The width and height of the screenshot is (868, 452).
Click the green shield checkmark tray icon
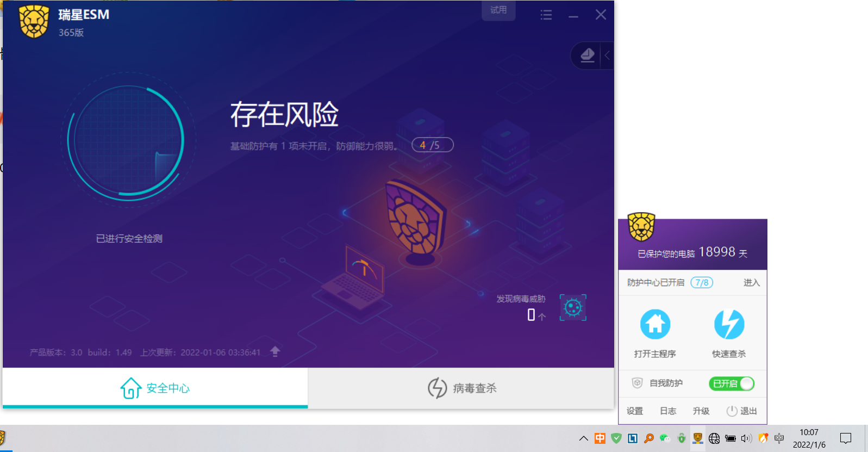pos(616,438)
